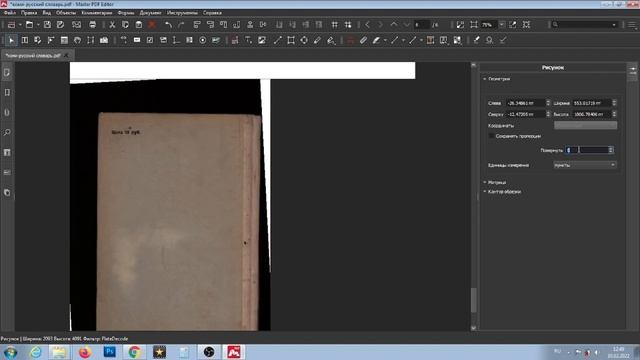
Task: Click the Fit page icon
Action: (x=473, y=25)
